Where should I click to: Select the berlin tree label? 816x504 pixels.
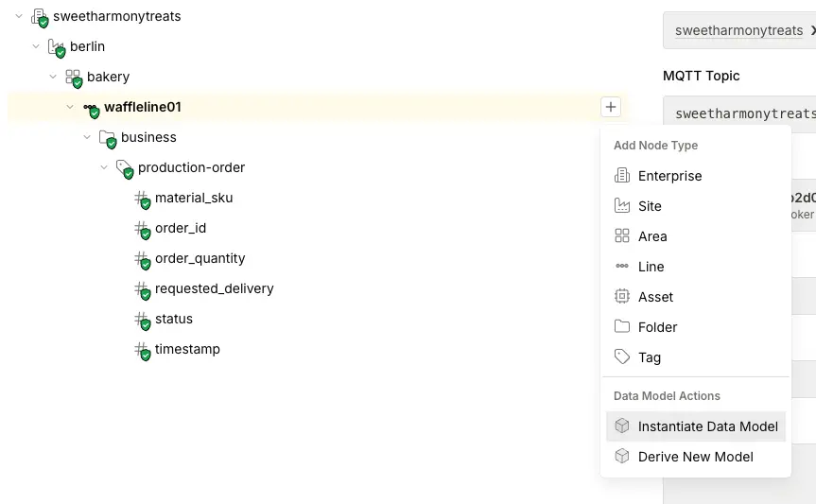pyautogui.click(x=87, y=46)
